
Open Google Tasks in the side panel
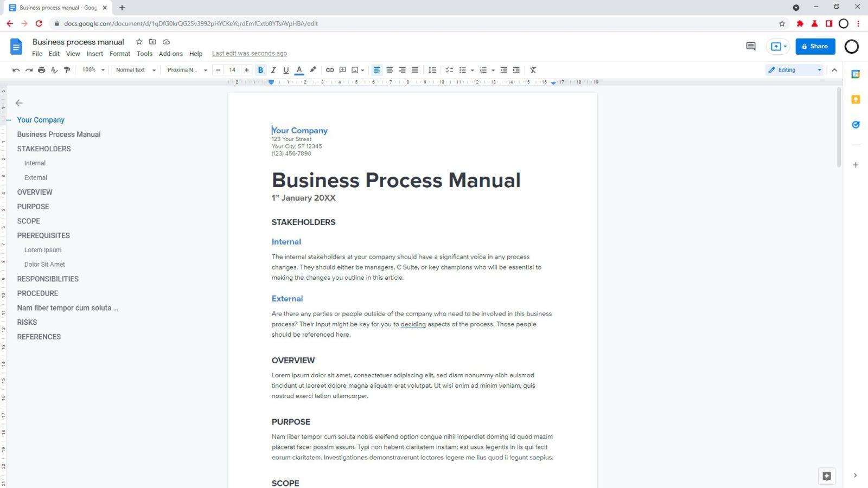(856, 124)
